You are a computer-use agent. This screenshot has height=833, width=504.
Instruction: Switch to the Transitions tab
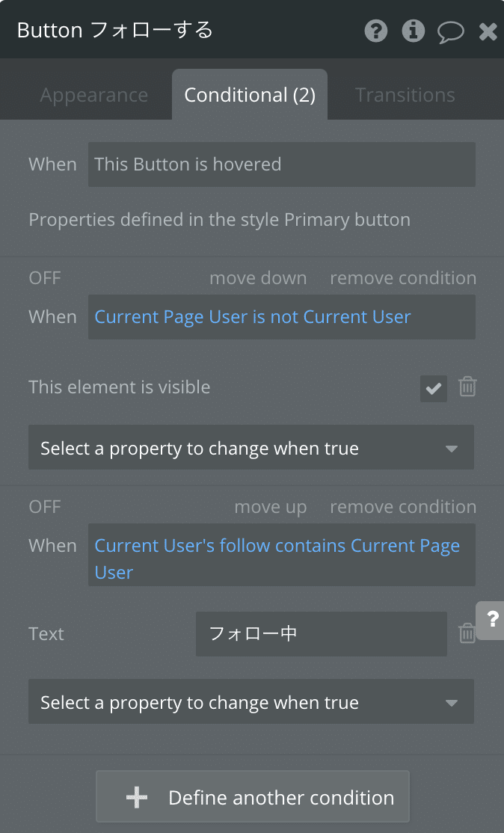click(x=405, y=95)
